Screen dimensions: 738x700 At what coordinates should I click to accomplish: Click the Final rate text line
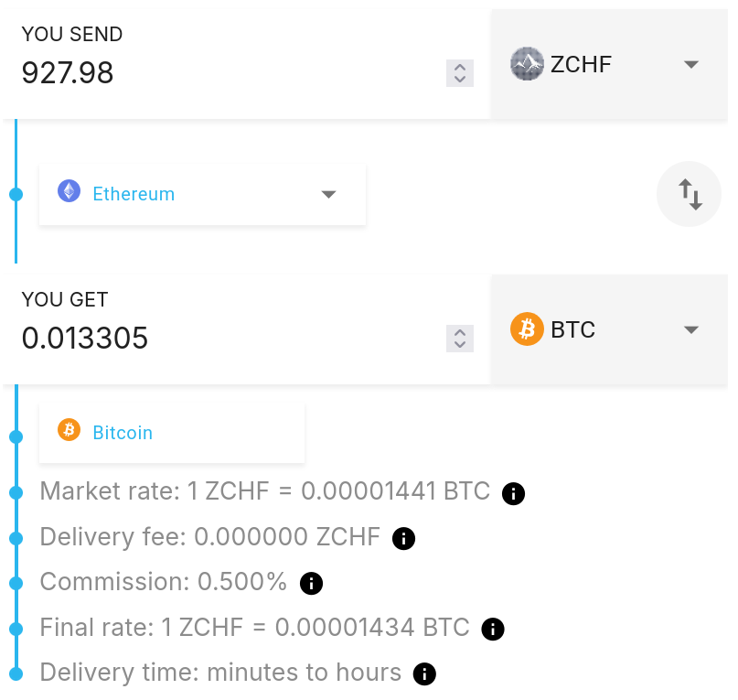coord(254,628)
